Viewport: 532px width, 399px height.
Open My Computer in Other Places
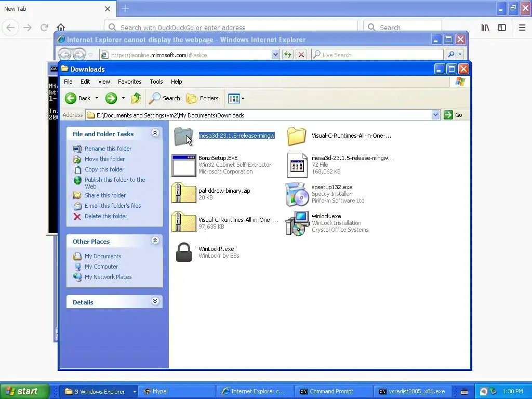coord(101,267)
